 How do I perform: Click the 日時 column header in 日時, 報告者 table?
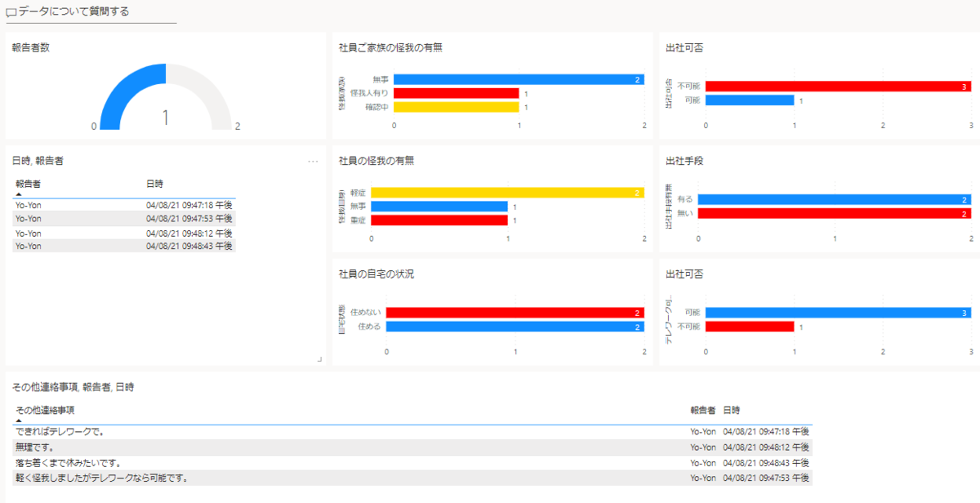[154, 184]
